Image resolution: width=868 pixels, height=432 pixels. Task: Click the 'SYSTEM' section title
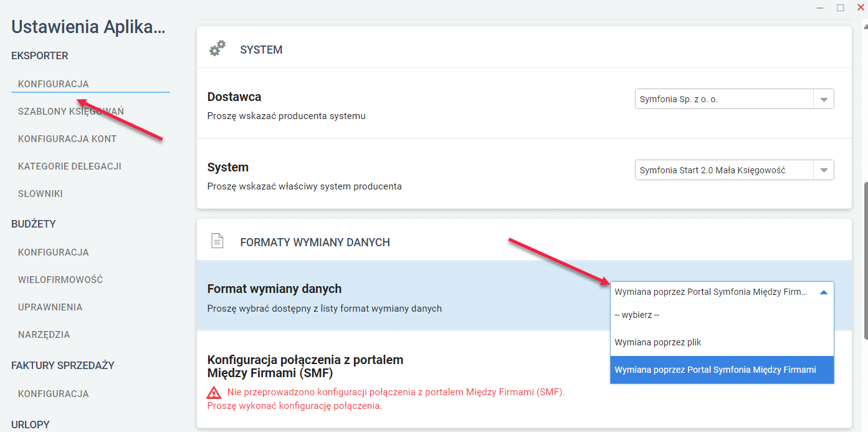click(x=261, y=50)
